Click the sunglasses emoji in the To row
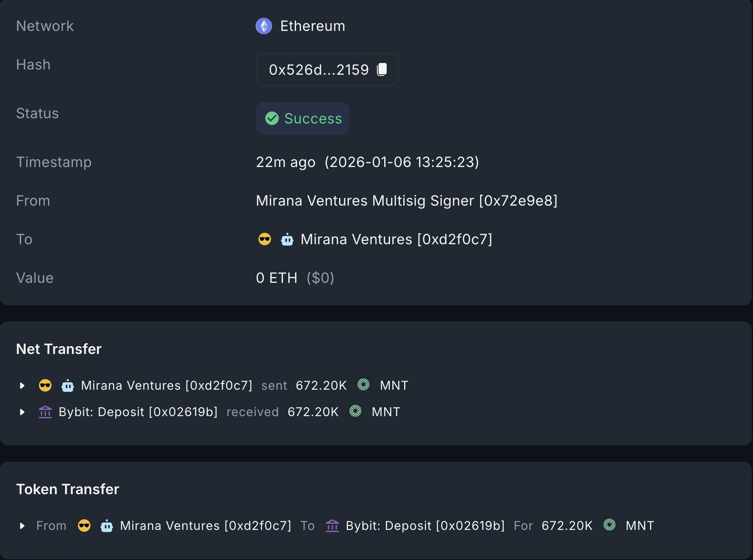The image size is (753, 560). pyautogui.click(x=265, y=239)
